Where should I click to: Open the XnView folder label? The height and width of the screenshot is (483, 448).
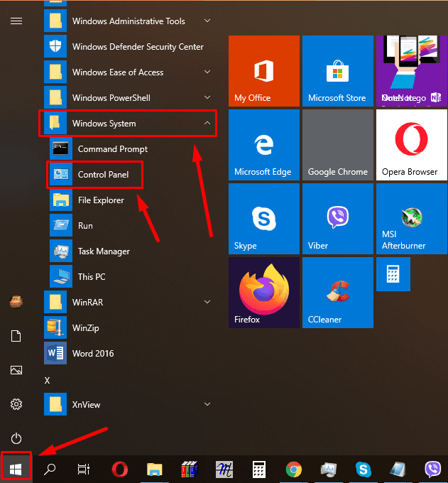(86, 404)
